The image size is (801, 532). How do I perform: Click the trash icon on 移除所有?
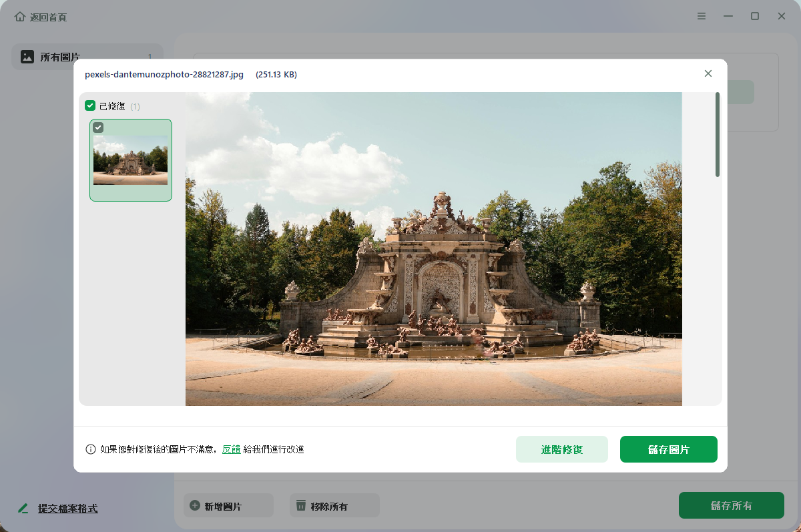pos(301,506)
